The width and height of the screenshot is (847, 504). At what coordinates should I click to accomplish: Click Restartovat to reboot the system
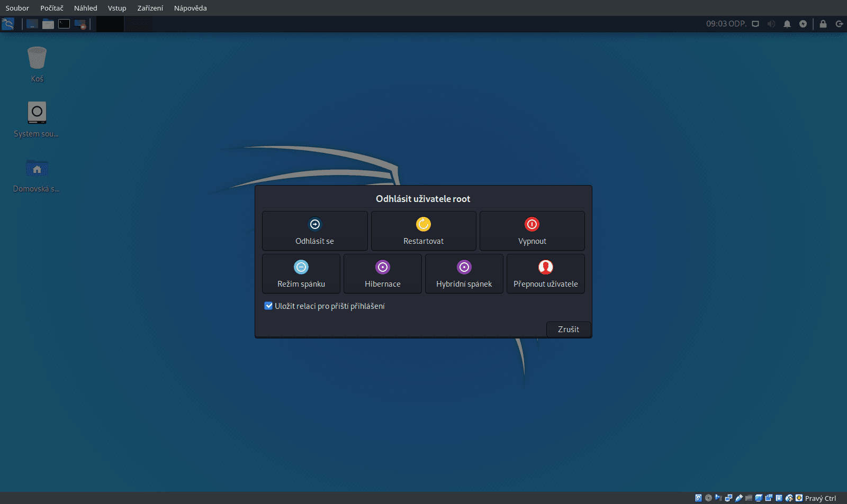[x=424, y=231]
